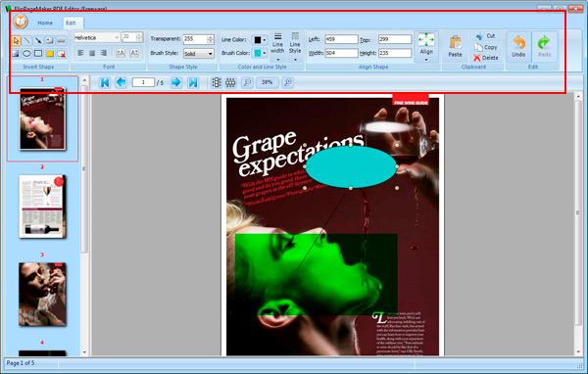The image size is (588, 374).
Task: Click thumbnail panel scroll down arrow
Action: click(x=84, y=351)
